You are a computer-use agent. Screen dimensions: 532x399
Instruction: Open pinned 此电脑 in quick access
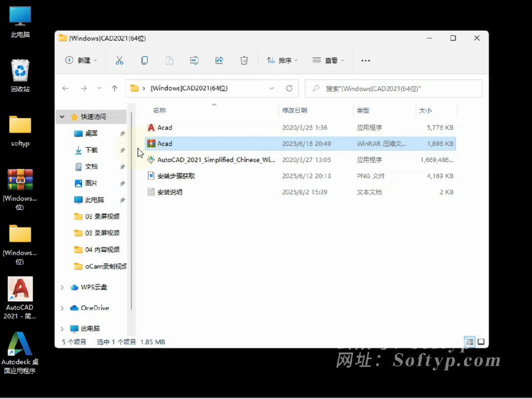(x=94, y=200)
